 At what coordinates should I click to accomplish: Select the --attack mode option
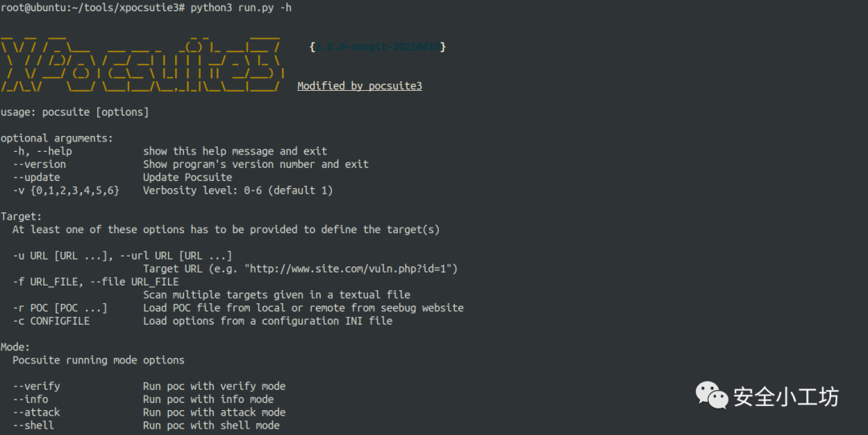tap(36, 412)
